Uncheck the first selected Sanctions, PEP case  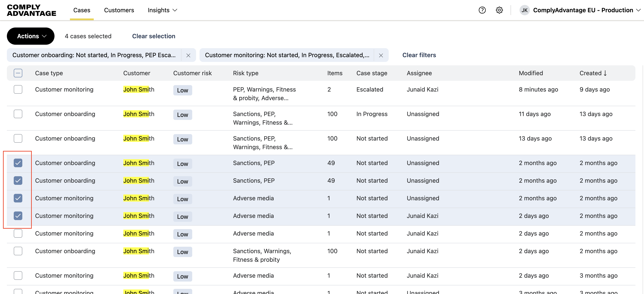(18, 163)
